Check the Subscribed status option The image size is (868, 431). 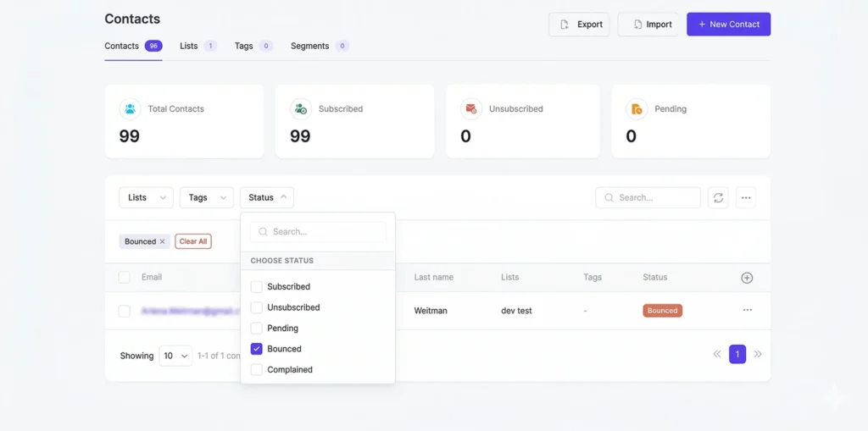pyautogui.click(x=257, y=287)
